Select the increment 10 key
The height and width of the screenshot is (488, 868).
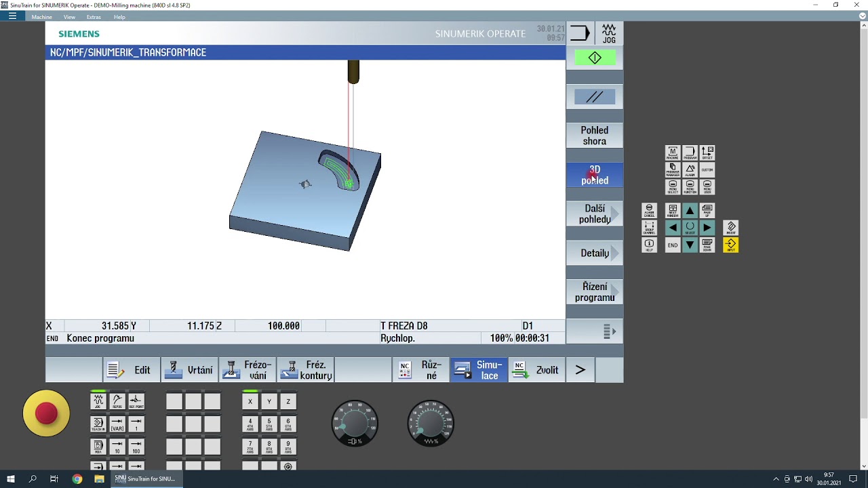[117, 447]
